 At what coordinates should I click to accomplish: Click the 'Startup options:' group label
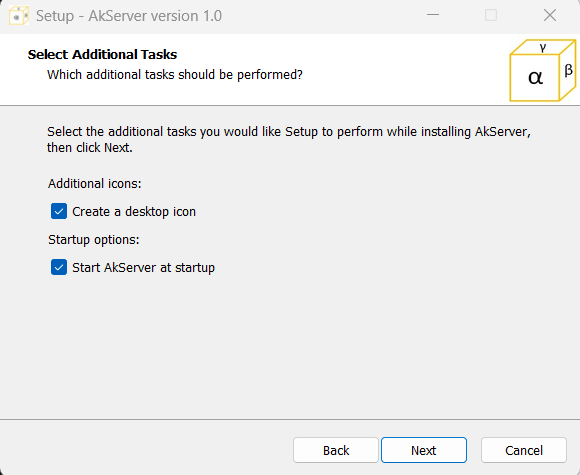pos(94,240)
